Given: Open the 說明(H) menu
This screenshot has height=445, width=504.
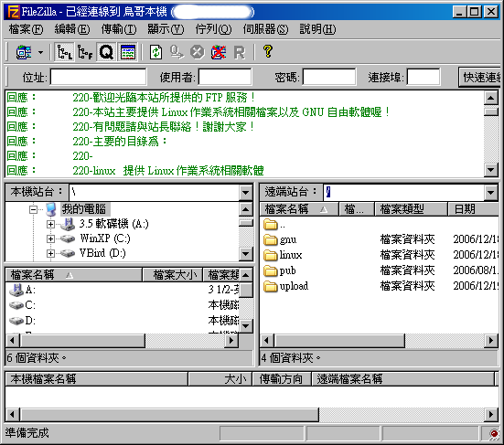Looking at the screenshot, I should coord(317,29).
